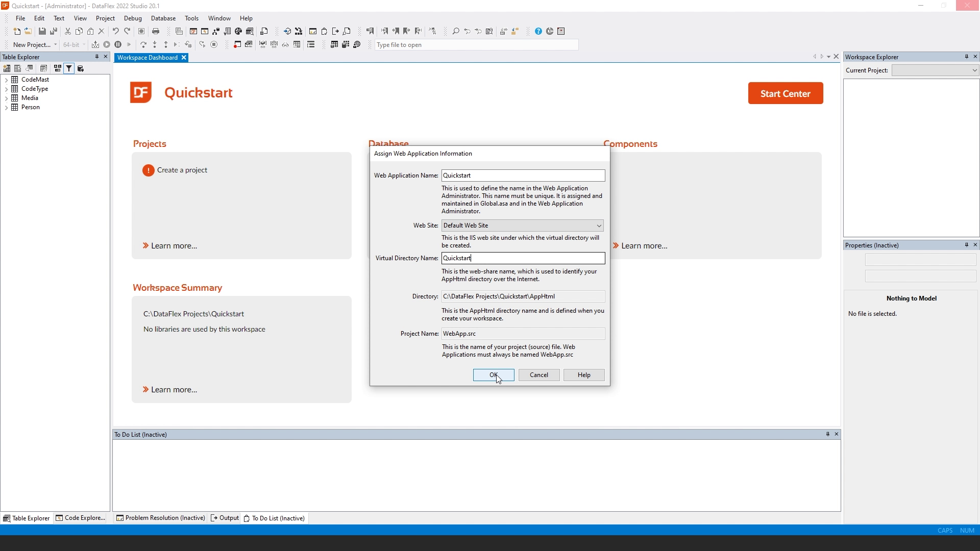The image size is (980, 551).
Task: Click the Save floppy disk icon
Action: click(42, 31)
